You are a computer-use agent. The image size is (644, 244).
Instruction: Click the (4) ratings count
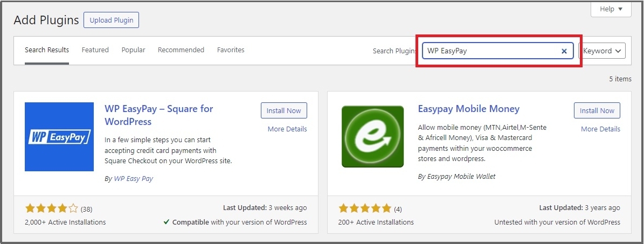point(398,209)
